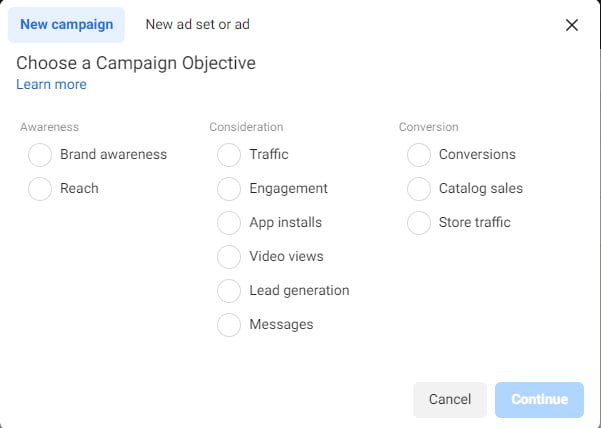Select App installs as objective
The height and width of the screenshot is (428, 601).
pos(229,223)
